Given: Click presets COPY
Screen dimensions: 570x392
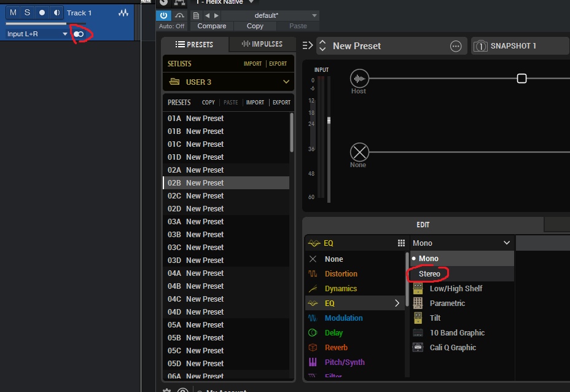Looking at the screenshot, I should tap(208, 103).
